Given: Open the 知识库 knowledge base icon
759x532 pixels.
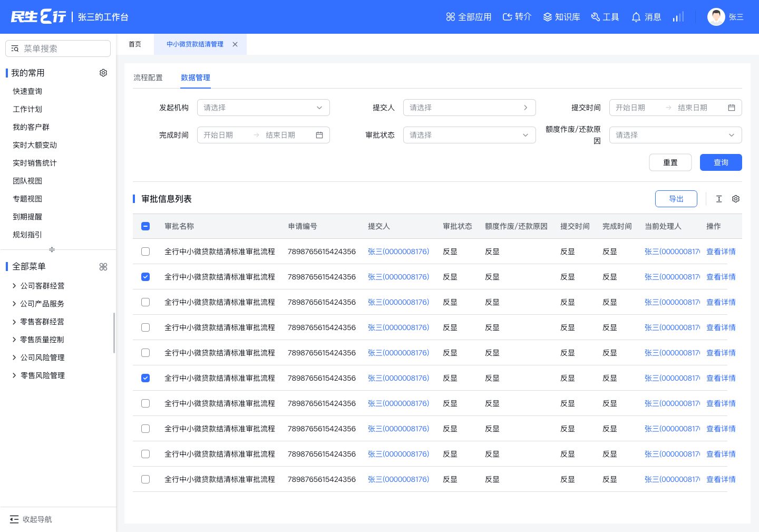Looking at the screenshot, I should click(x=548, y=17).
